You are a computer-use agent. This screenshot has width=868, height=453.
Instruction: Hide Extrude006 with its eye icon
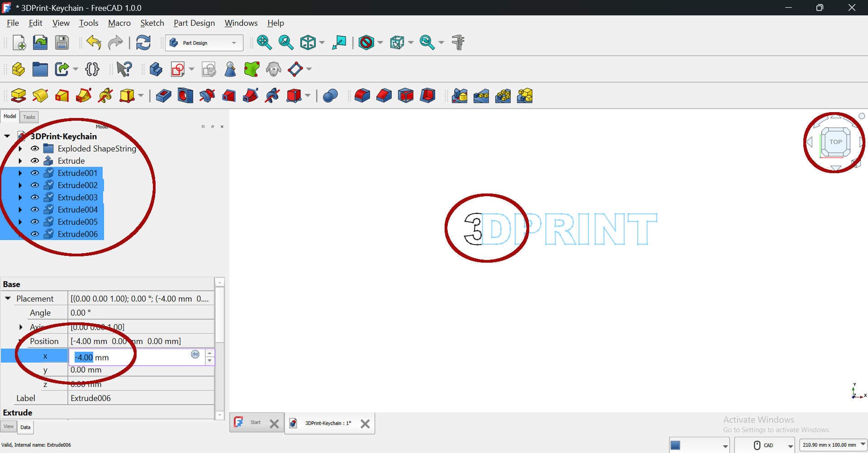coord(35,234)
